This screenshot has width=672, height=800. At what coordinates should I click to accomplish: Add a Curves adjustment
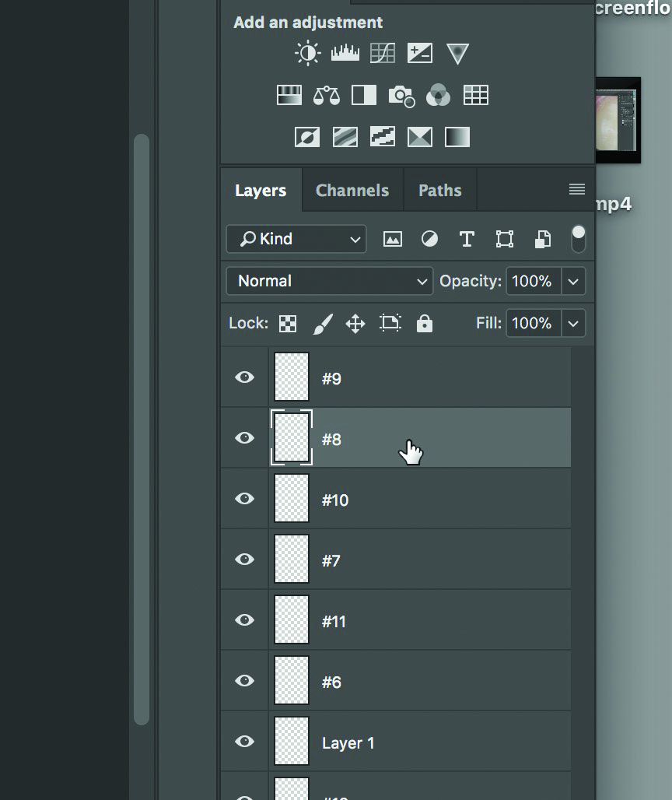click(383, 53)
